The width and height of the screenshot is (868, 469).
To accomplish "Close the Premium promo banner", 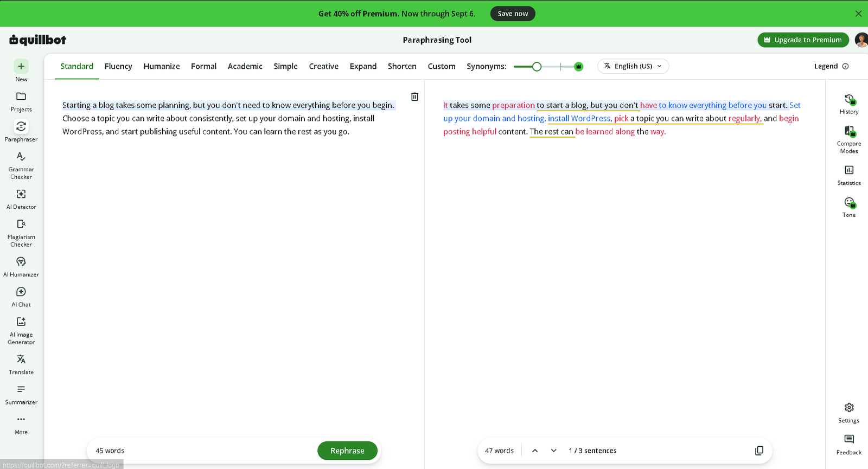I will coord(858,14).
